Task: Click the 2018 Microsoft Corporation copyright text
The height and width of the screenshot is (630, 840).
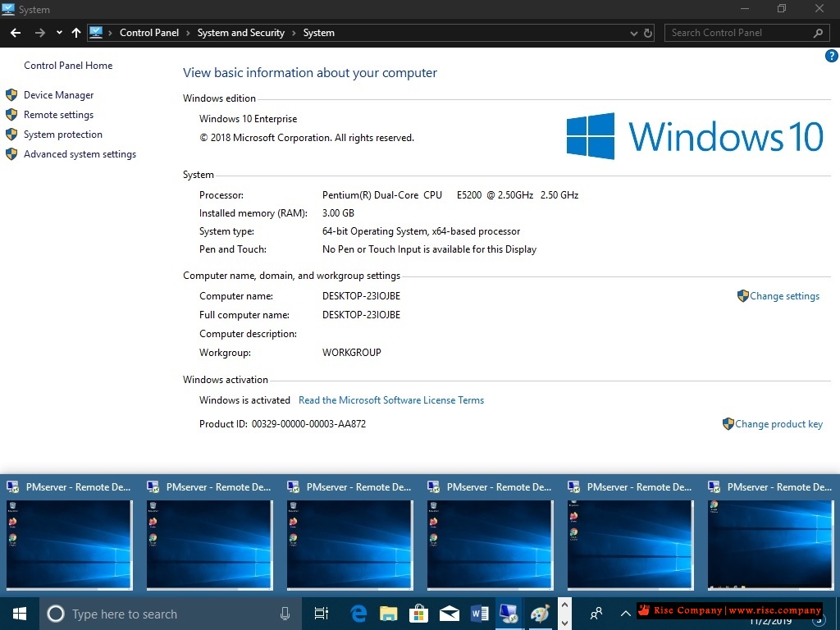Action: 307,138
